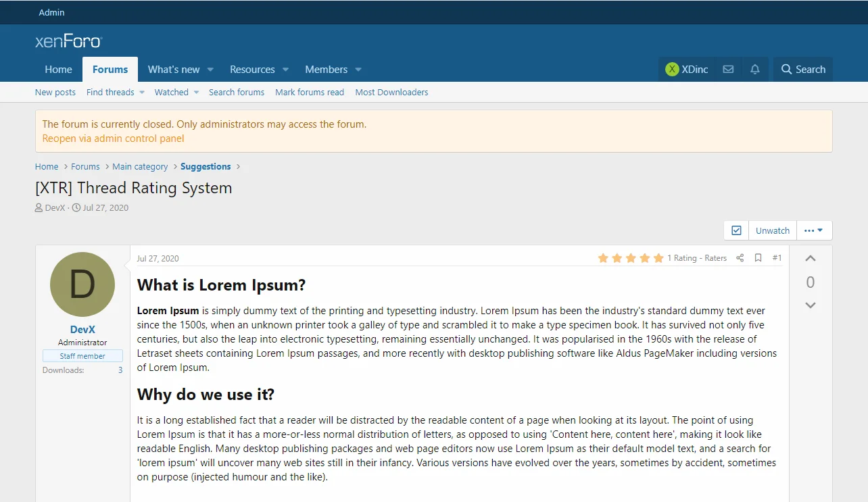The image size is (868, 502).
Task: Click the Most Downloaders link
Action: pos(391,93)
